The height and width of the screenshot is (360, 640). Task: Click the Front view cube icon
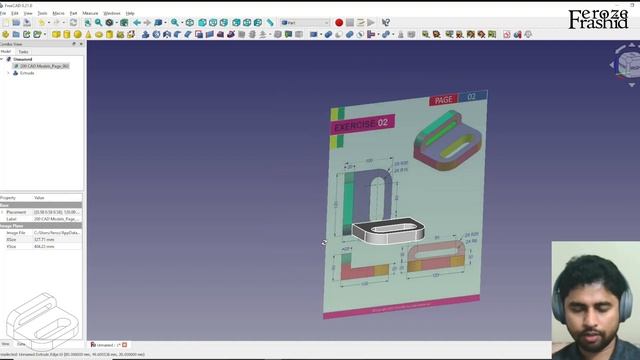[202, 23]
